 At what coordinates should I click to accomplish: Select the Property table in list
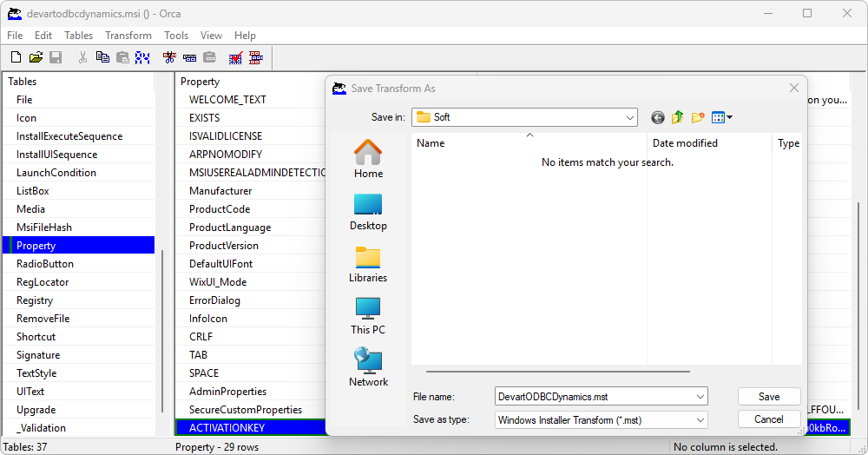click(79, 245)
